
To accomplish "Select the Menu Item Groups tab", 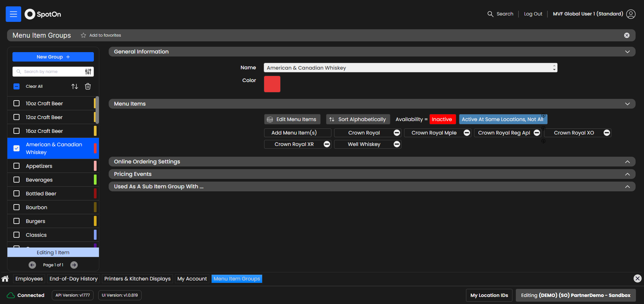I will pos(237,279).
